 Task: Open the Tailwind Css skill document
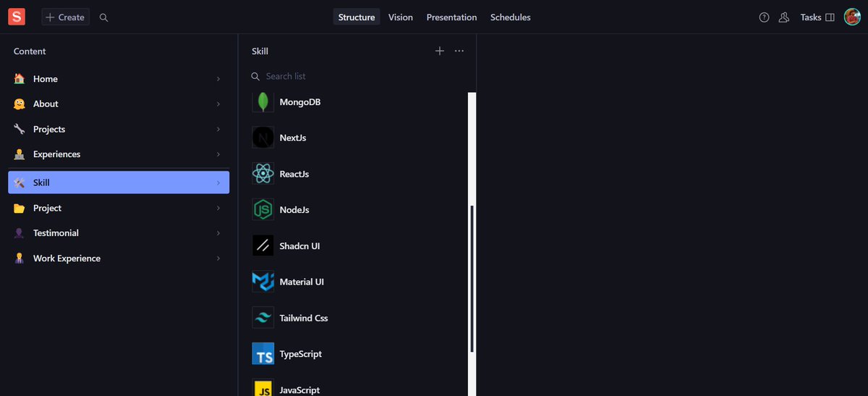coord(357,318)
